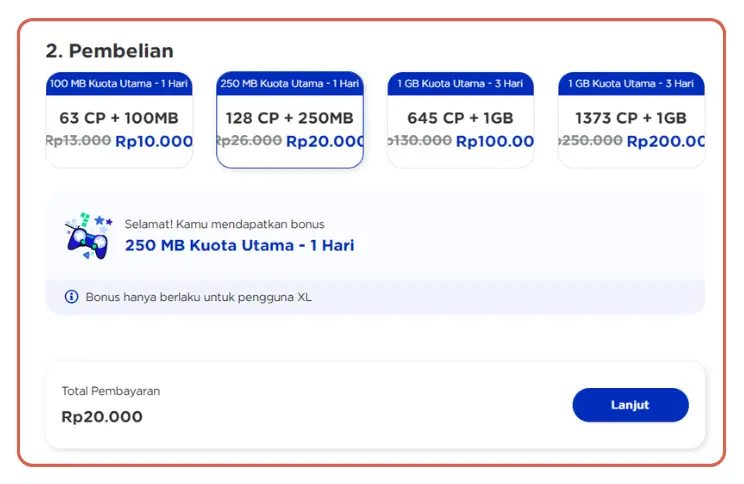Click the info icon beside the XL bonus note
This screenshot has width=744, height=484.
point(71,297)
